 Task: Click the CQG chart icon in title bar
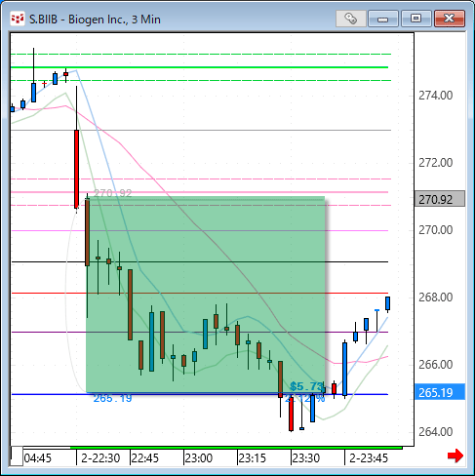tap(17, 19)
